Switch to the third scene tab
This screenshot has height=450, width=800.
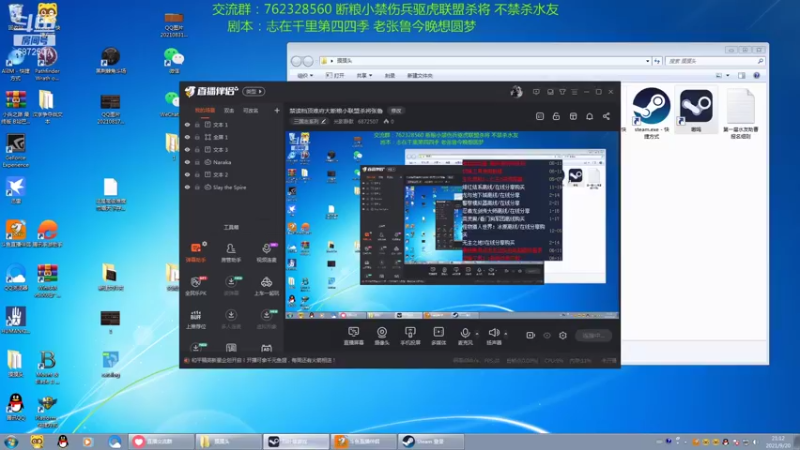pos(251,110)
